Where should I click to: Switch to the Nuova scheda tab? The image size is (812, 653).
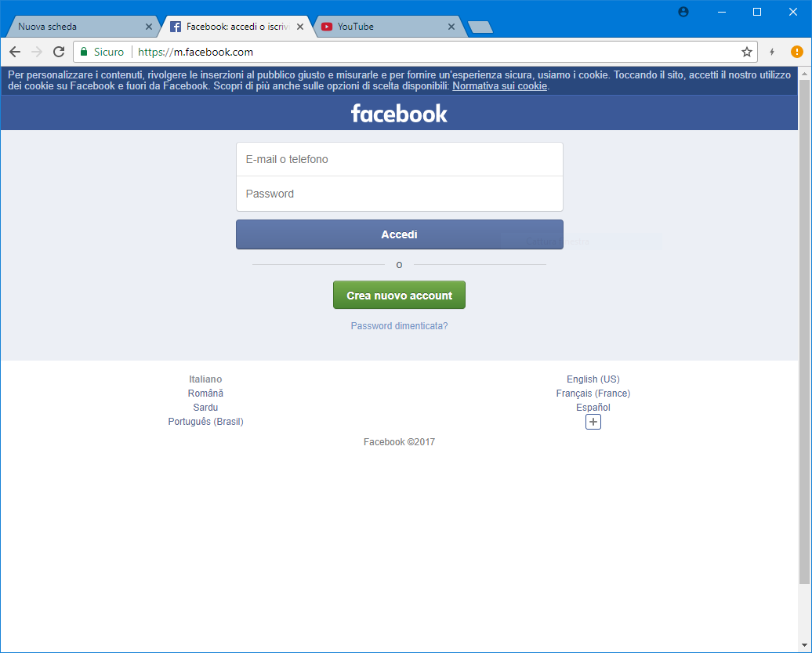(78, 27)
